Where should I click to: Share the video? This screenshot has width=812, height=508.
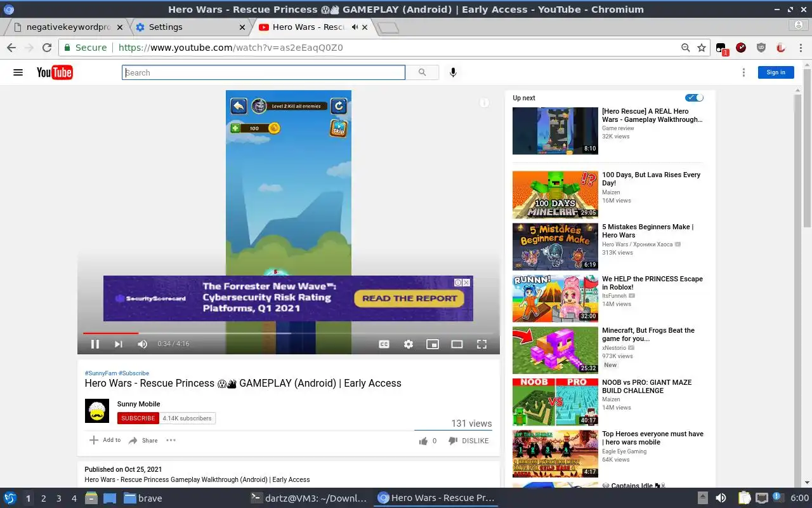tap(143, 440)
